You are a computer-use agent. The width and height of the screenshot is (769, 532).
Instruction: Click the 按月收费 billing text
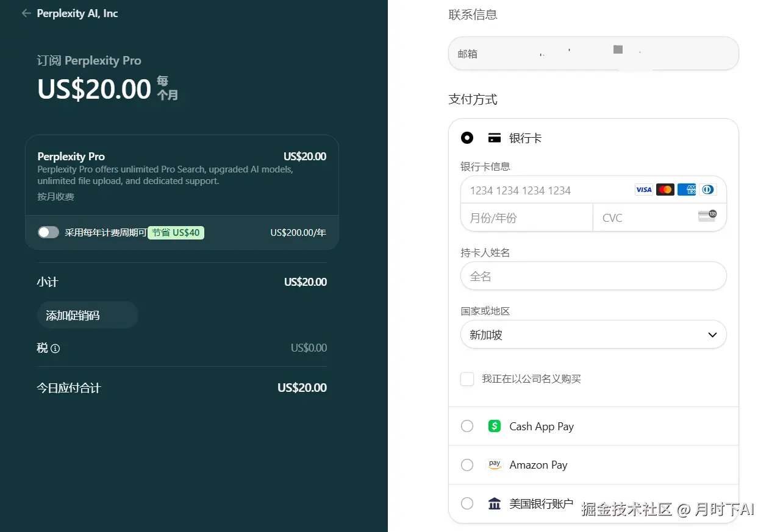[x=55, y=196]
